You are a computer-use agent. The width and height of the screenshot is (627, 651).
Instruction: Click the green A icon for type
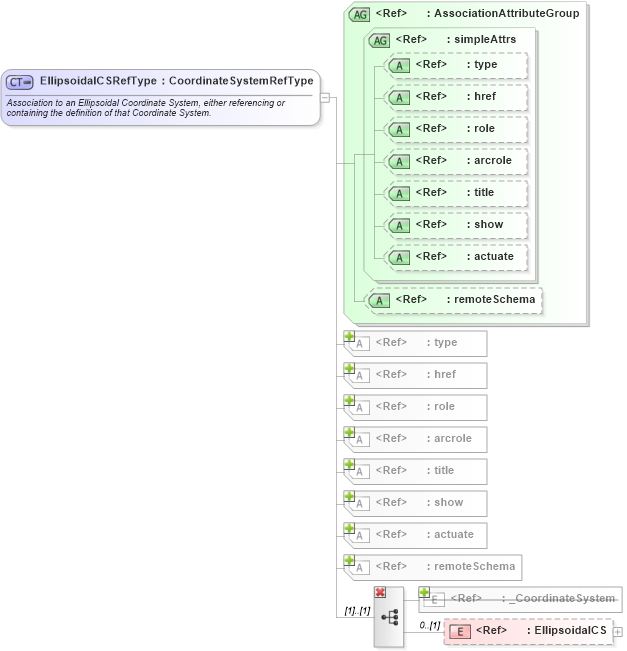pyautogui.click(x=399, y=66)
